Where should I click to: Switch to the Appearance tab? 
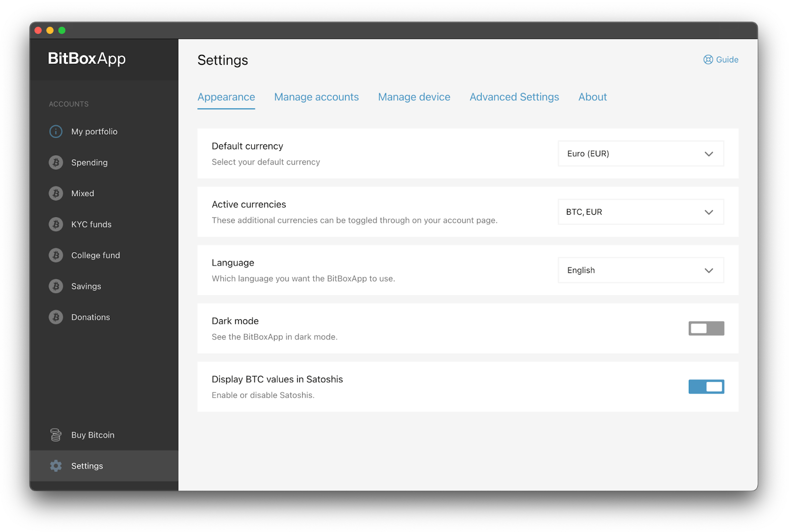226,97
